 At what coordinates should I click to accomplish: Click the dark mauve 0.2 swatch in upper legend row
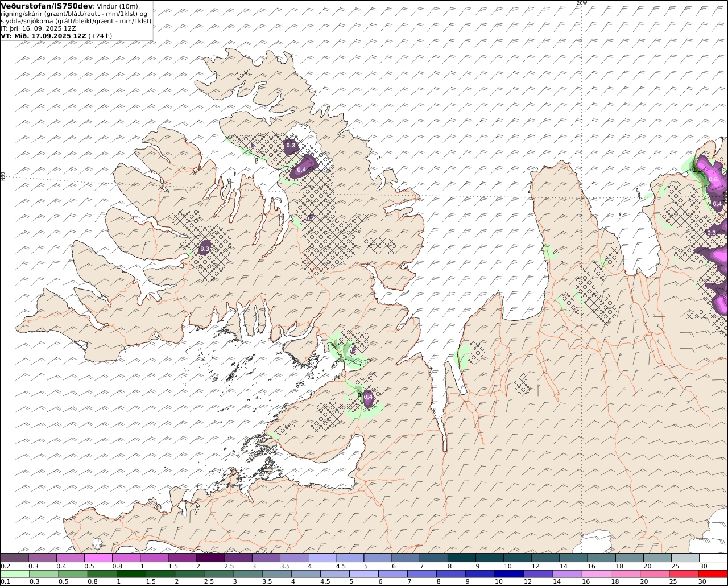coord(14,558)
